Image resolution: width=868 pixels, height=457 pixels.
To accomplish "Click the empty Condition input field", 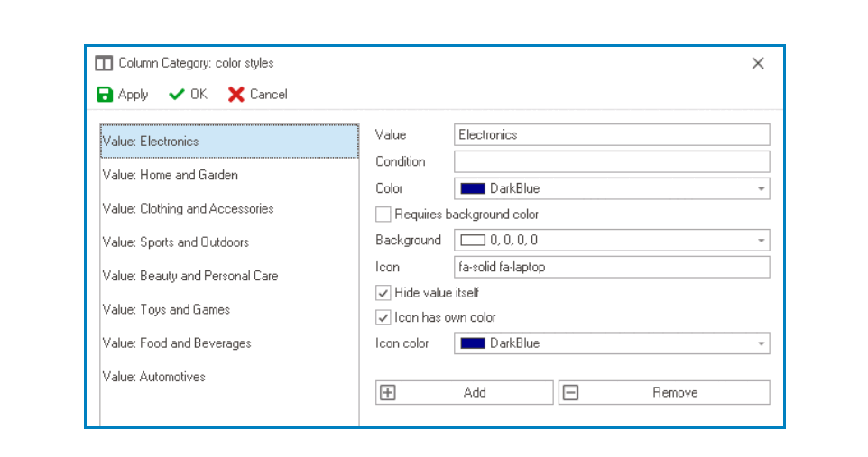I will click(x=612, y=162).
